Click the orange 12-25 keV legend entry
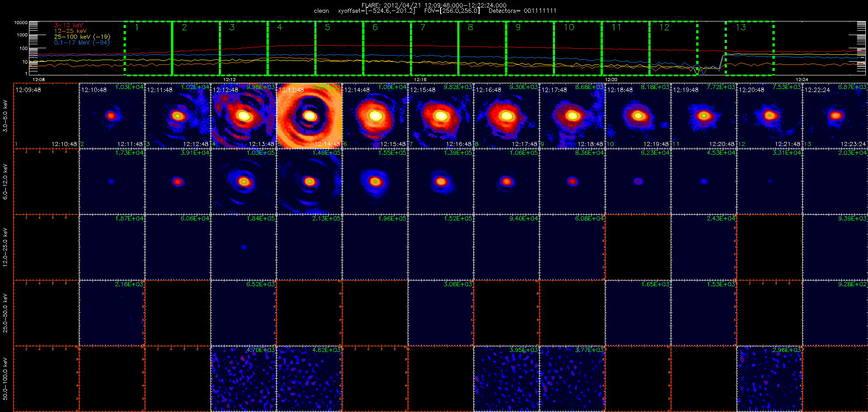This screenshot has height=412, width=868. (x=70, y=31)
